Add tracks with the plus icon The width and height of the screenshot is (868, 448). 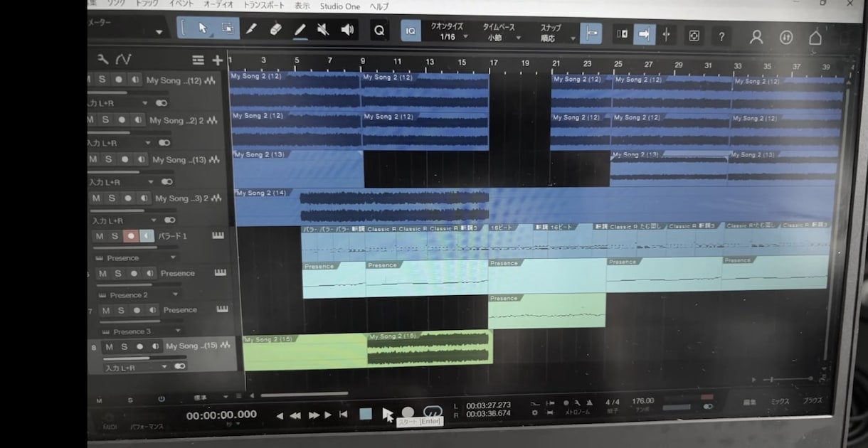217,60
